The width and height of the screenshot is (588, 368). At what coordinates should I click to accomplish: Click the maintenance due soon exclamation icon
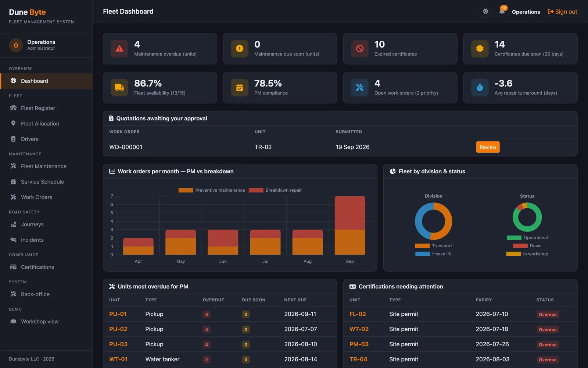pyautogui.click(x=240, y=49)
